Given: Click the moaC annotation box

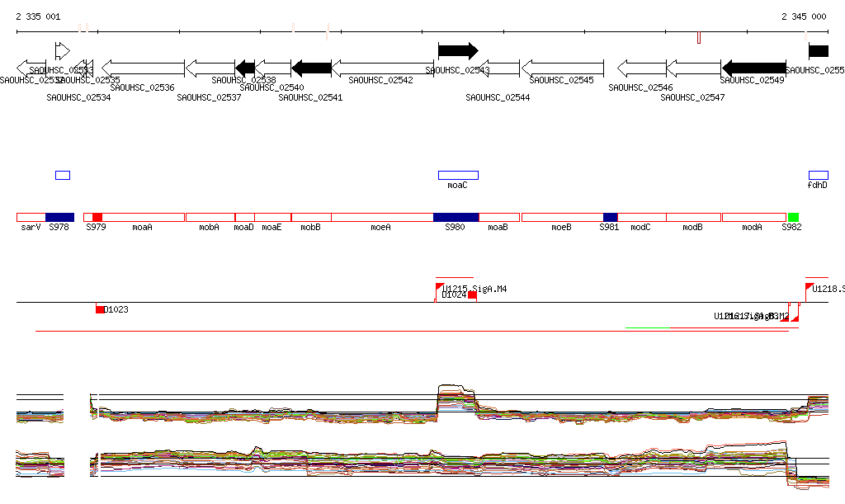Looking at the screenshot, I should [x=458, y=175].
